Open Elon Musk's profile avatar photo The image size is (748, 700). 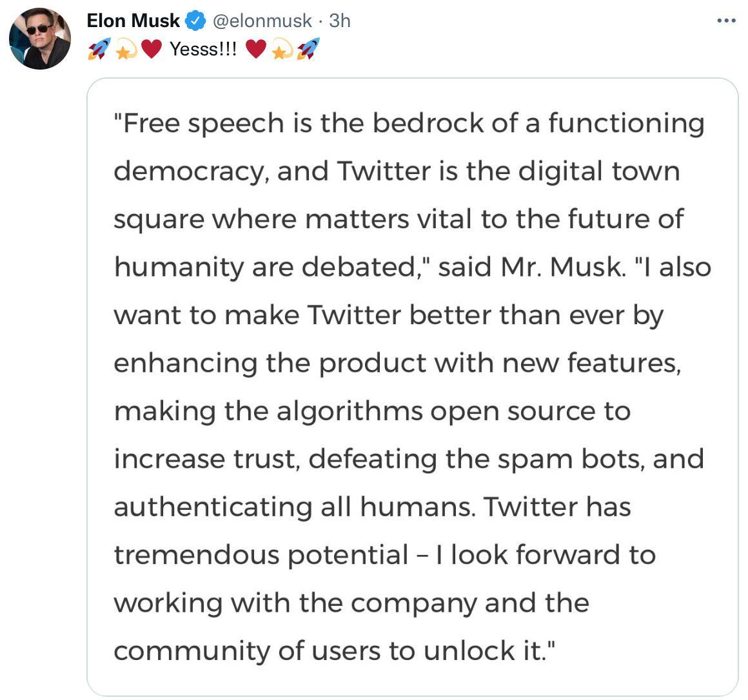point(40,39)
